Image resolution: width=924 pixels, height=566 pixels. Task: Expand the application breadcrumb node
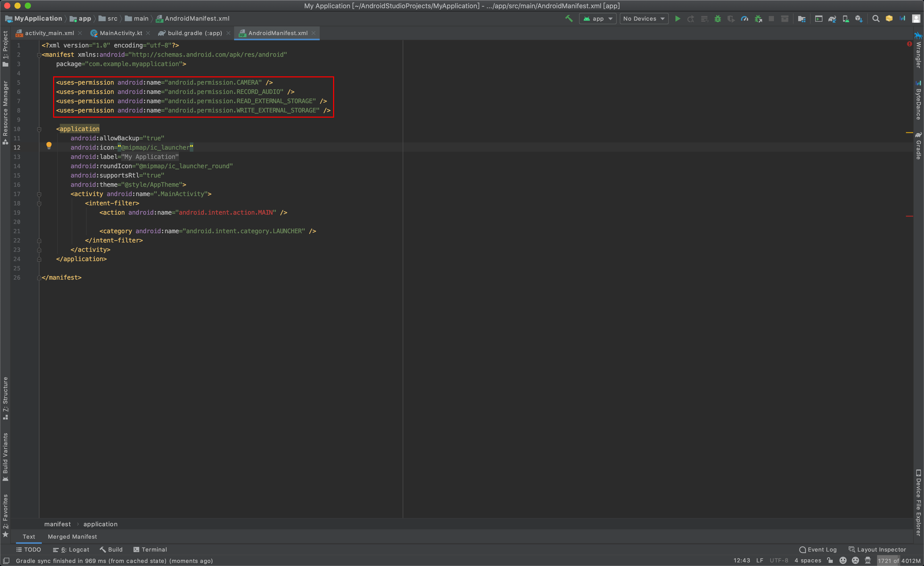100,524
